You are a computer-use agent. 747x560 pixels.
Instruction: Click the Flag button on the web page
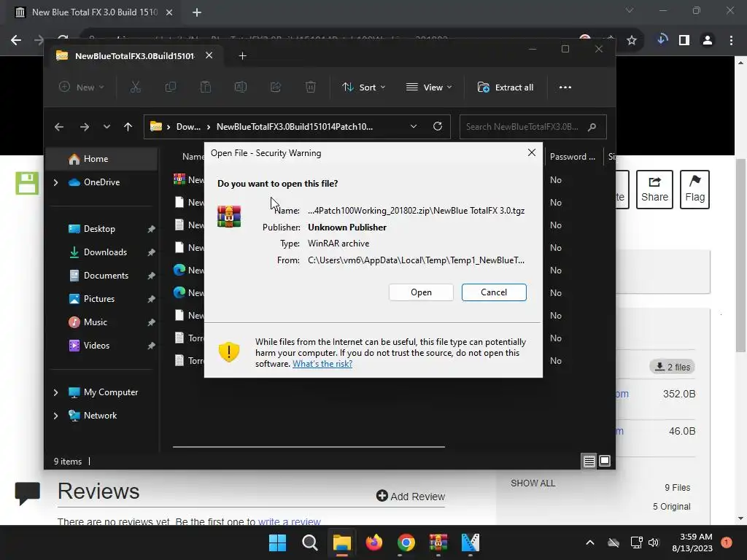[x=694, y=190]
